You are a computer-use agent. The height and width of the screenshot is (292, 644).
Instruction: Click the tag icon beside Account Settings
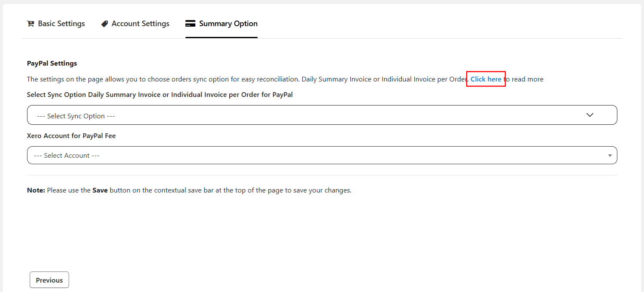(x=104, y=24)
